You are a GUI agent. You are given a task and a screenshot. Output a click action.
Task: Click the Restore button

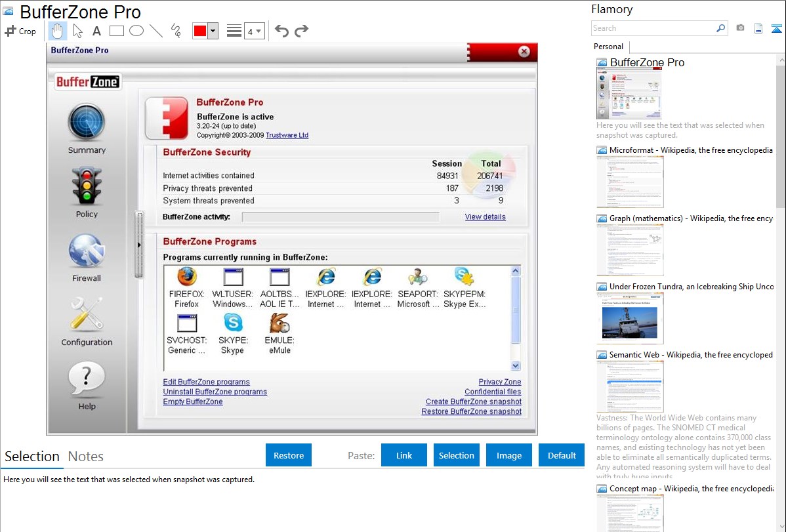click(289, 455)
